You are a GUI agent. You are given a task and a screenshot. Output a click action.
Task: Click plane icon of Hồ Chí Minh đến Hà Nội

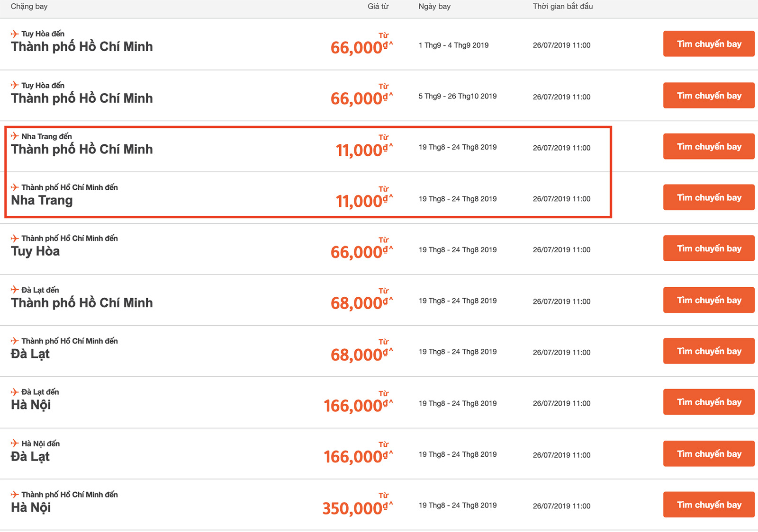(x=15, y=495)
